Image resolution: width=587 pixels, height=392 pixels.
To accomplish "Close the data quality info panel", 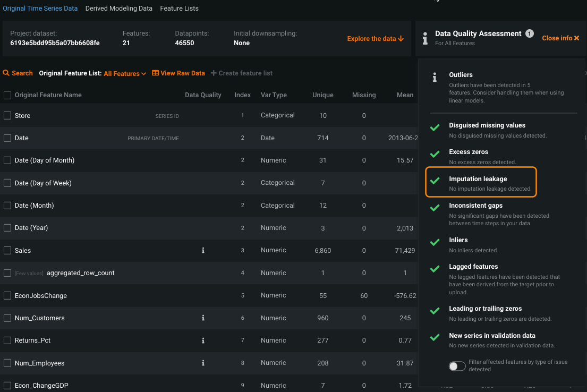I will (560, 38).
